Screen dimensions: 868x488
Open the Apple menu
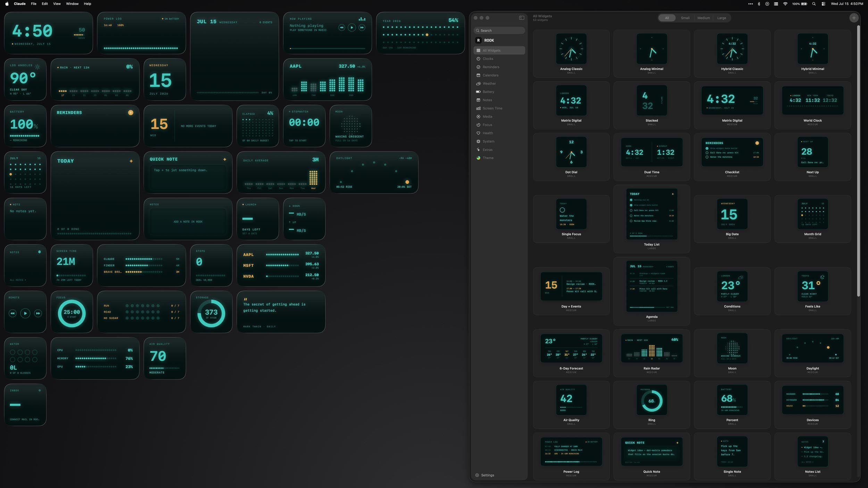7,4
